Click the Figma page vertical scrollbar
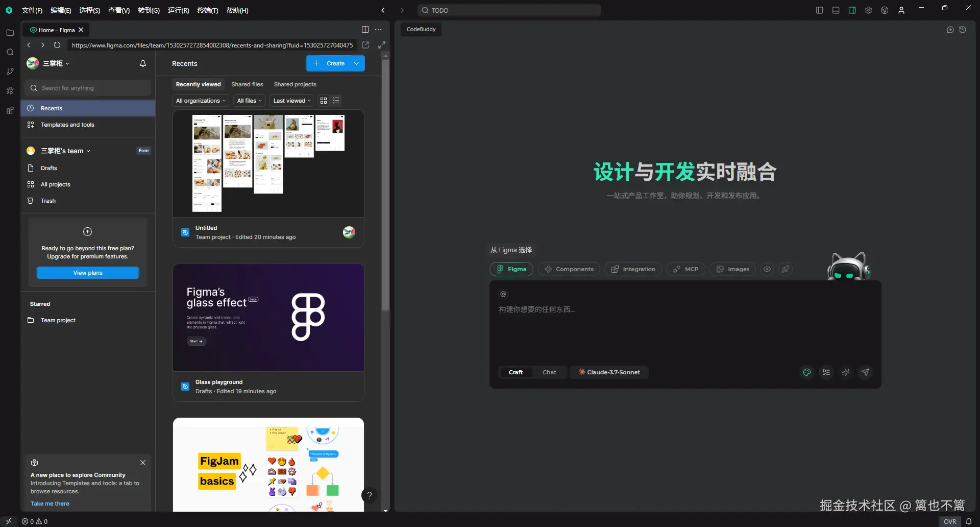This screenshot has height=527, width=980. pyautogui.click(x=385, y=185)
